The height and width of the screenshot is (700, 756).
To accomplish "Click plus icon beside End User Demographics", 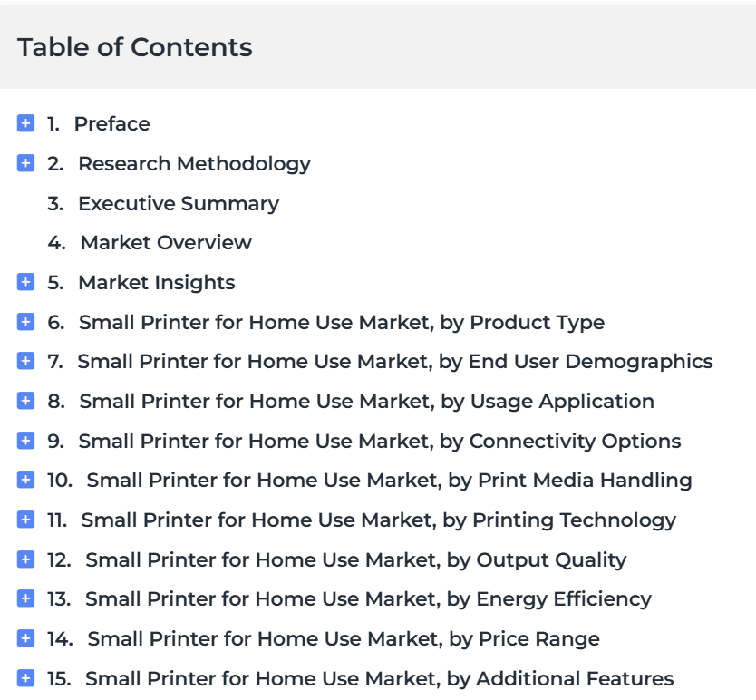I will click(25, 361).
